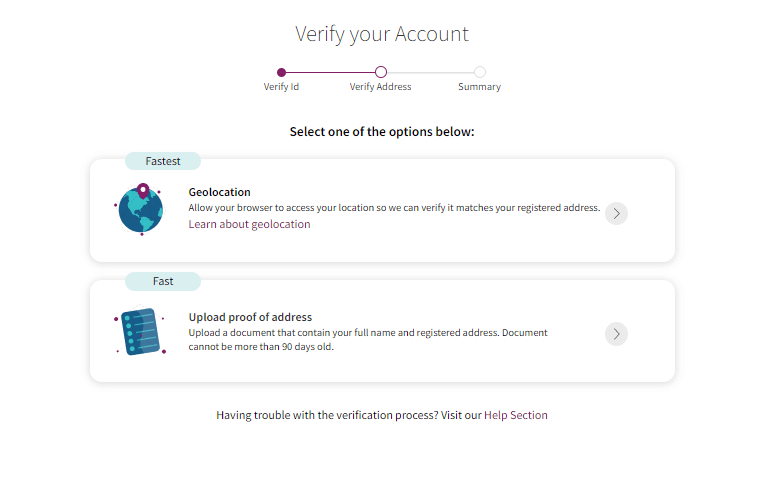Select the Verify Address step circle
This screenshot has width=773, height=482.
click(381, 72)
